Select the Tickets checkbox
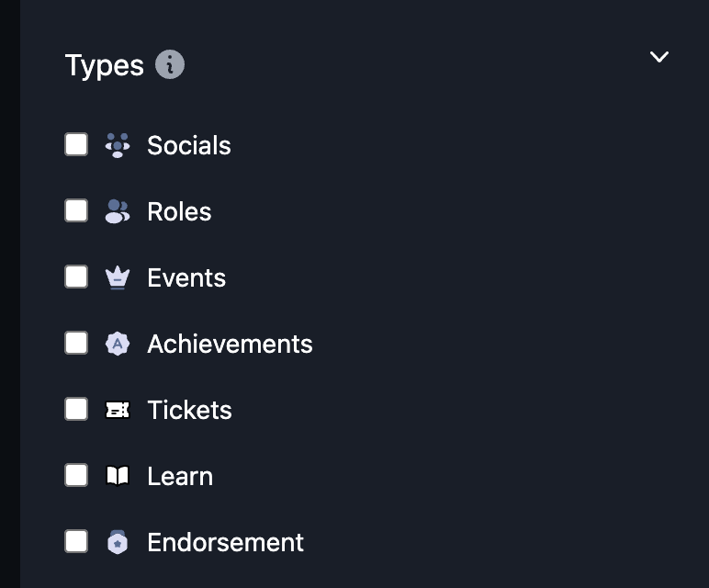The image size is (709, 588). [x=76, y=409]
